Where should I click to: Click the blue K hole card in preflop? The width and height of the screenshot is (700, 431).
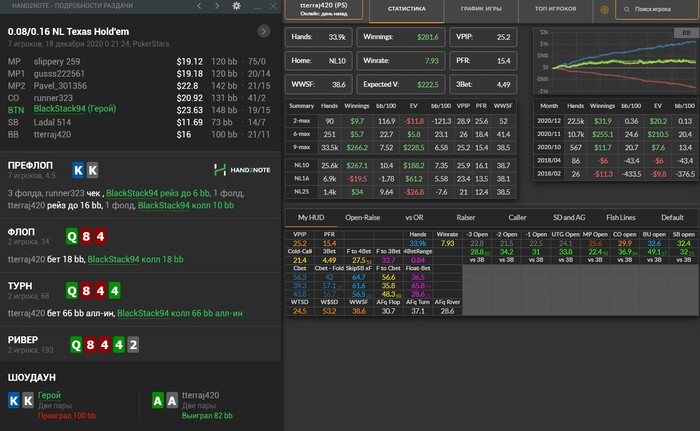tap(78, 170)
